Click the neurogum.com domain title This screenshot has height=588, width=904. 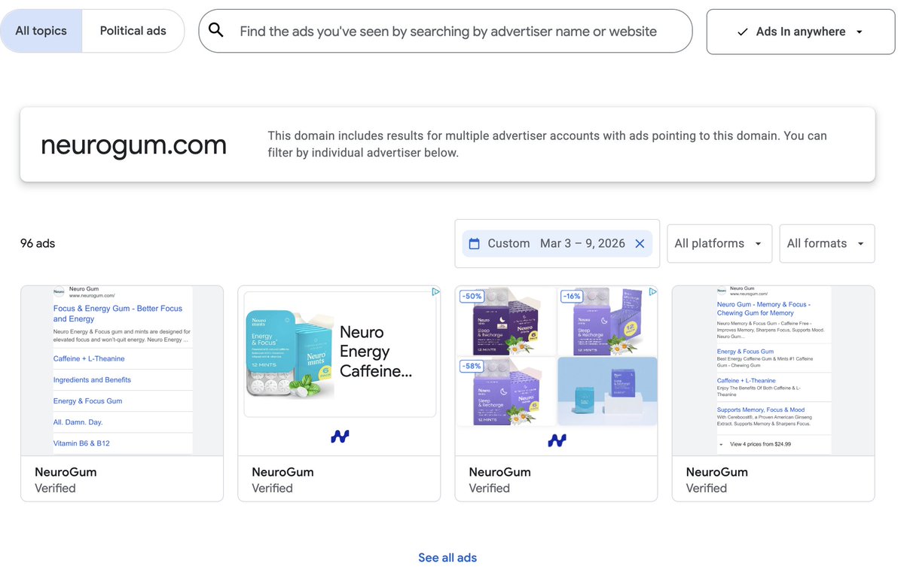coord(133,145)
